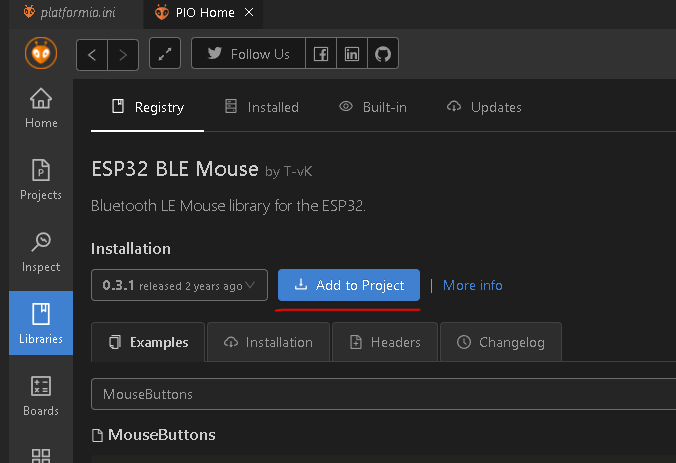The width and height of the screenshot is (676, 463).
Task: Select the Headers tab
Action: coord(385,342)
